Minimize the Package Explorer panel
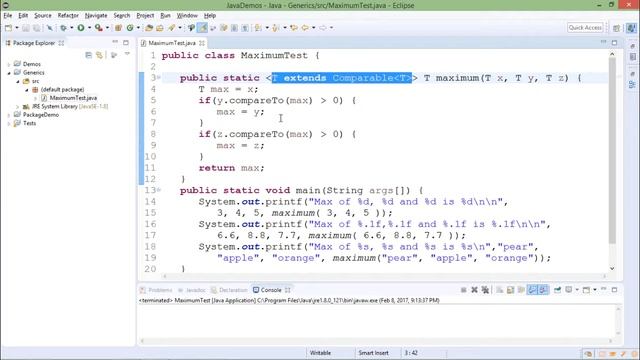 click(115, 42)
